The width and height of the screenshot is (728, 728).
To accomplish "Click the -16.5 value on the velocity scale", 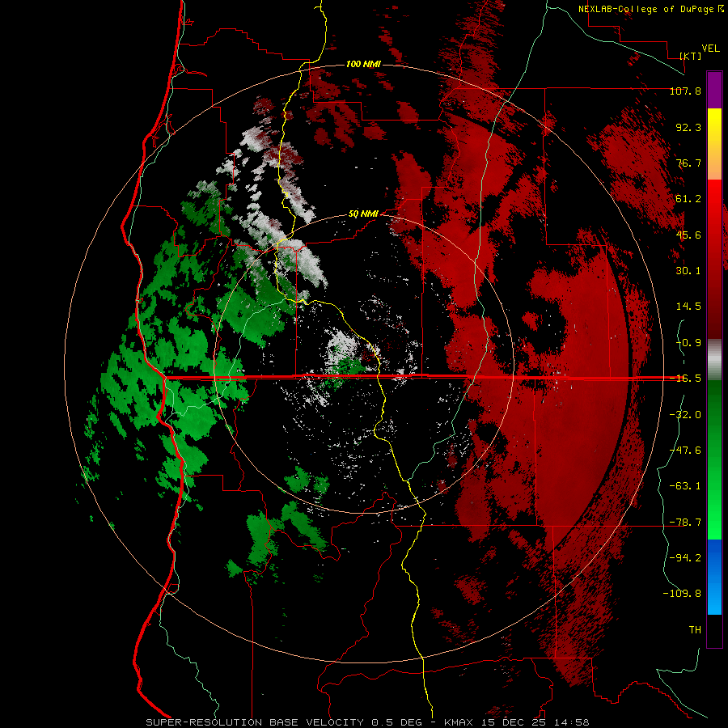I will pos(685,379).
